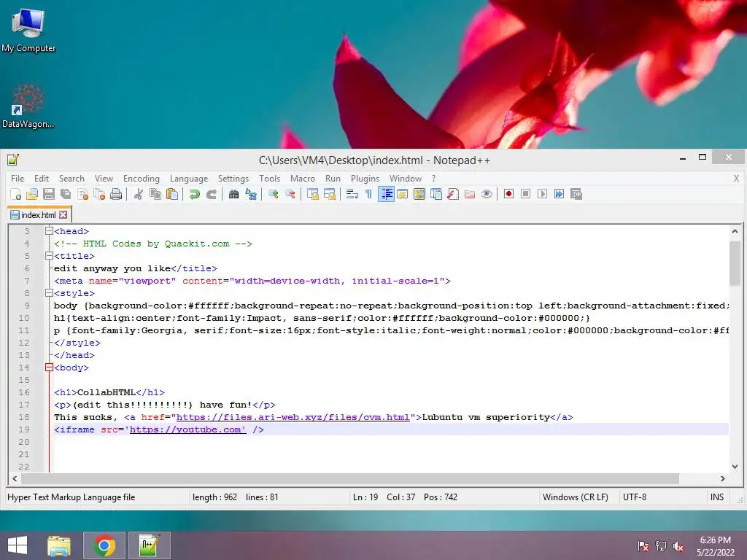Viewport: 747px width, 560px height.
Task: Open Folder as Workspace icon
Action: click(x=470, y=194)
